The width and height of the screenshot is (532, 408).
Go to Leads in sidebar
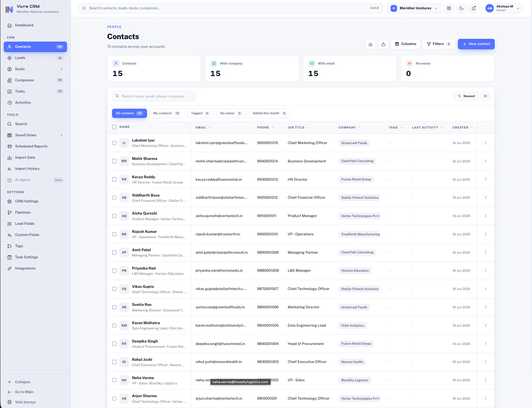(35, 58)
